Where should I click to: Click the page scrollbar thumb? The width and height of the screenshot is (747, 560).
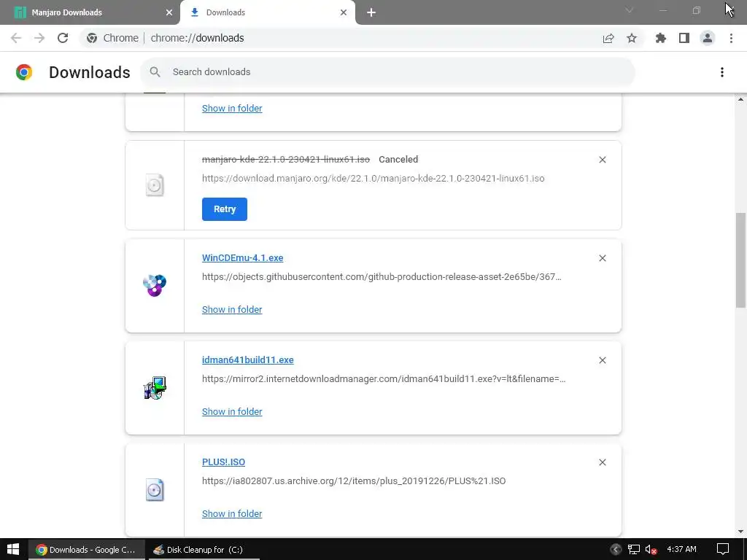pyautogui.click(x=740, y=260)
